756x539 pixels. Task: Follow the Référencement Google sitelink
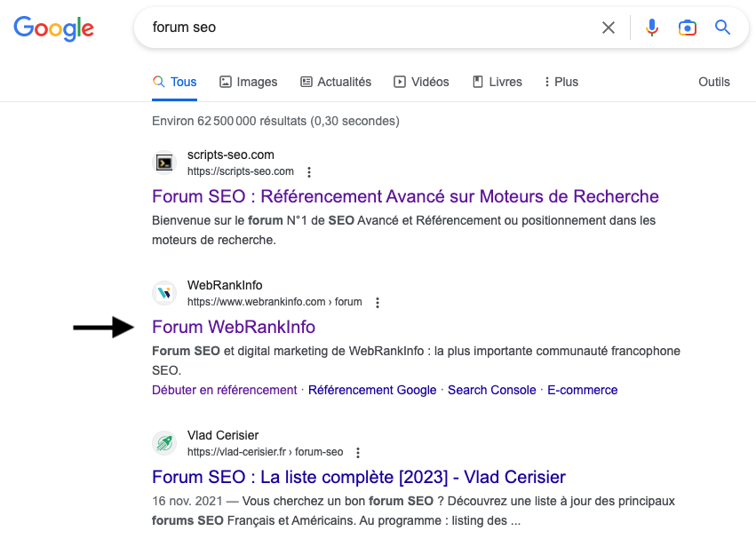(372, 390)
